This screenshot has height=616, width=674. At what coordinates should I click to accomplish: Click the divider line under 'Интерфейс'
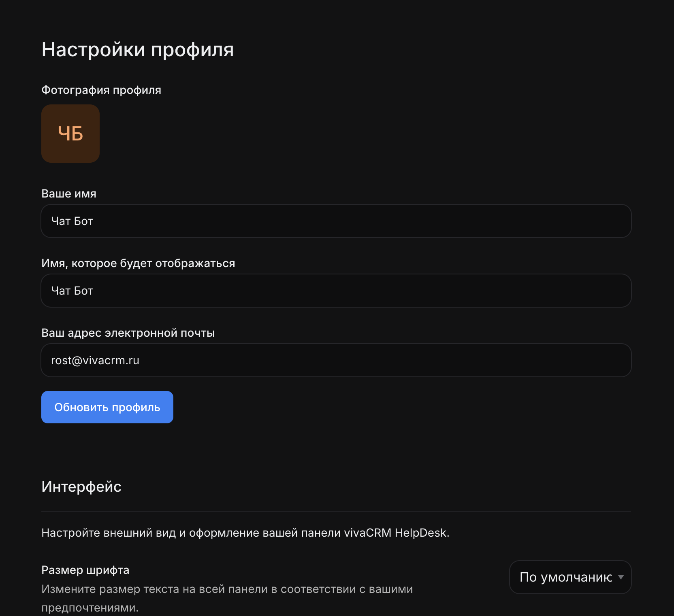point(336,511)
